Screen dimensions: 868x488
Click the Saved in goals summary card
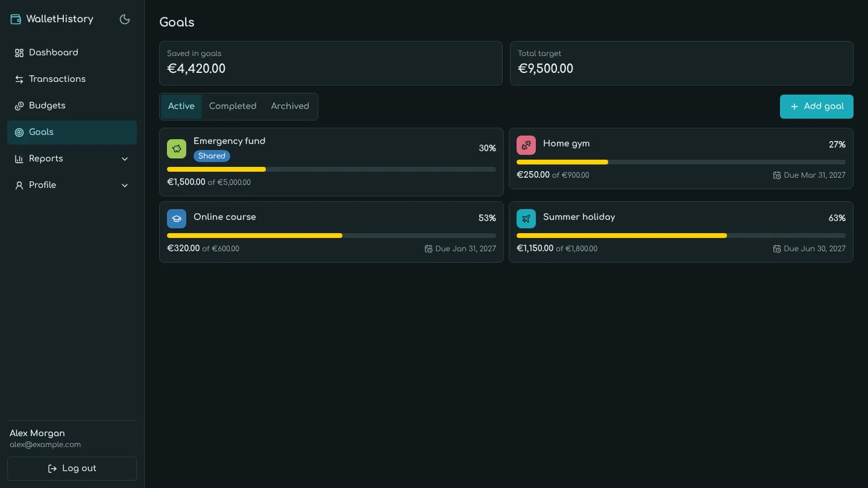click(x=331, y=63)
